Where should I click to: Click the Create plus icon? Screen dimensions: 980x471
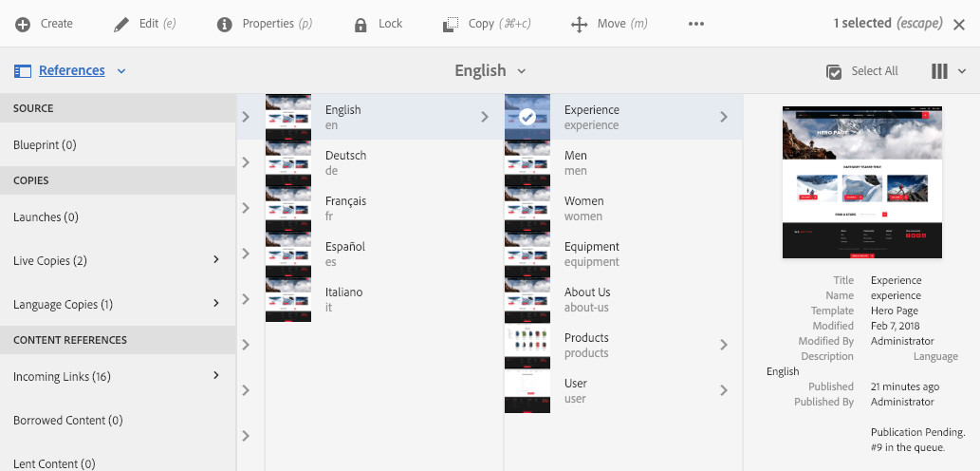click(23, 25)
